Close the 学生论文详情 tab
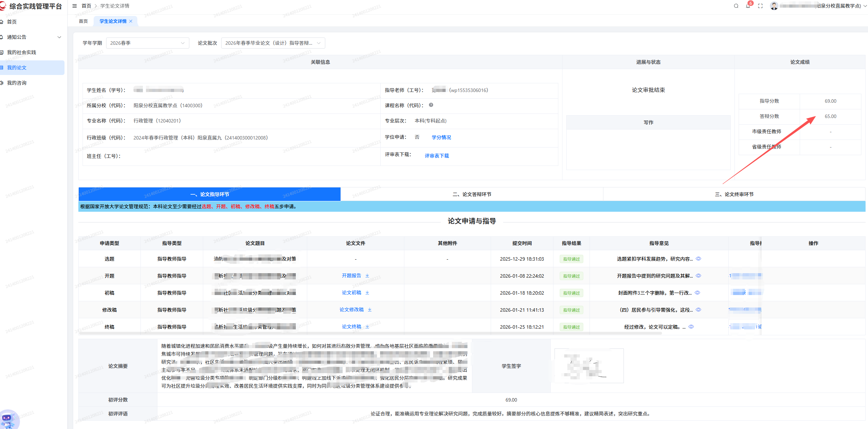The height and width of the screenshot is (429, 868). pyautogui.click(x=131, y=21)
